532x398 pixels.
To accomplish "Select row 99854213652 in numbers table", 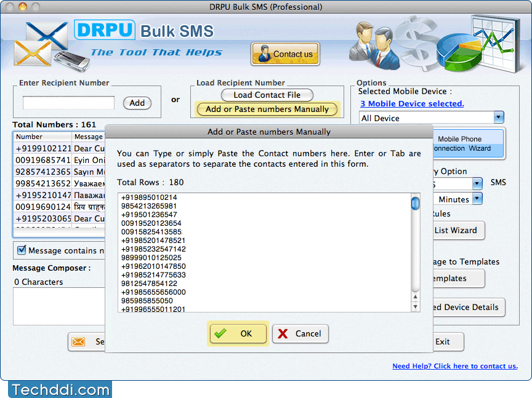I will click(60, 183).
